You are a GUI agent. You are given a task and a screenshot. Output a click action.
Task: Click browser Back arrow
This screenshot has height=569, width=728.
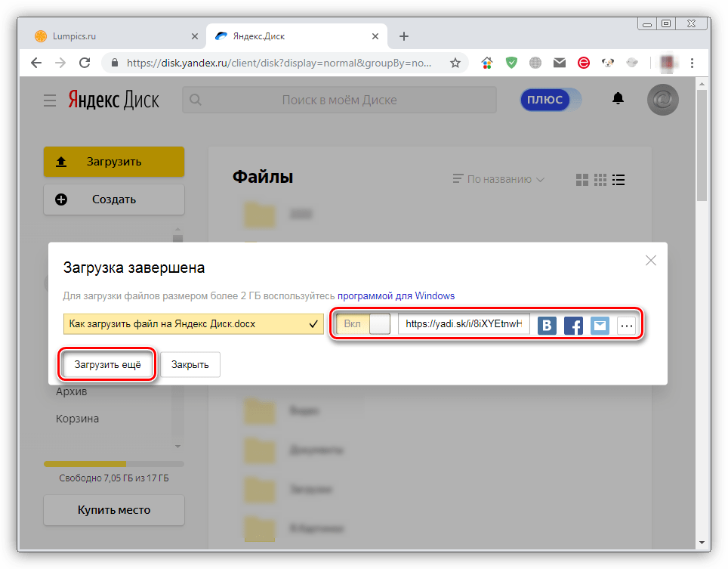36,63
